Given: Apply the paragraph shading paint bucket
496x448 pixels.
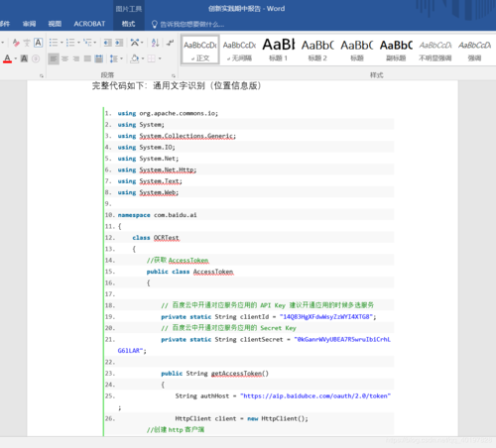Looking at the screenshot, I should pos(135,58).
